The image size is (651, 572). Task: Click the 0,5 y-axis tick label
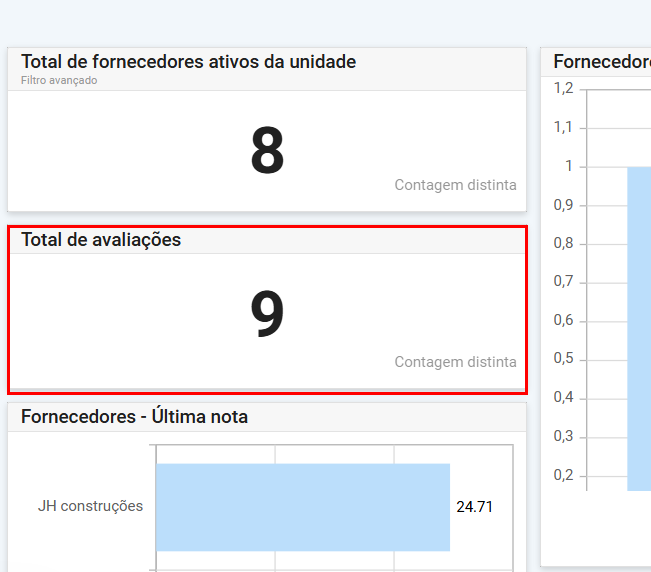click(564, 359)
